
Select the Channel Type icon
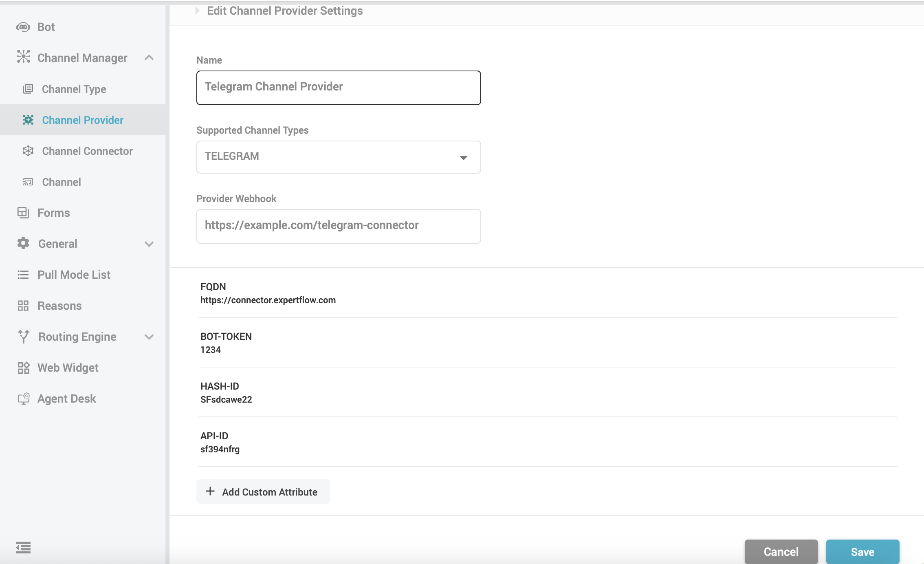pyautogui.click(x=28, y=89)
